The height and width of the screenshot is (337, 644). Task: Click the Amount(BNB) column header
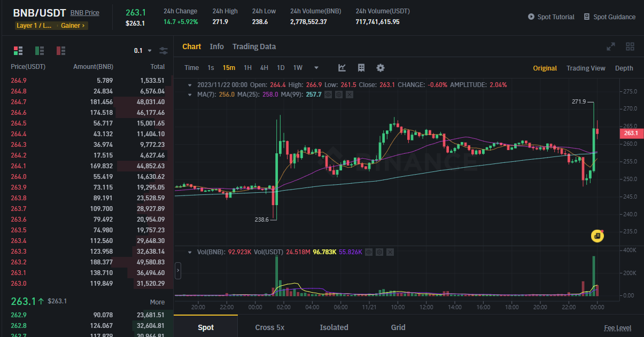(93, 67)
